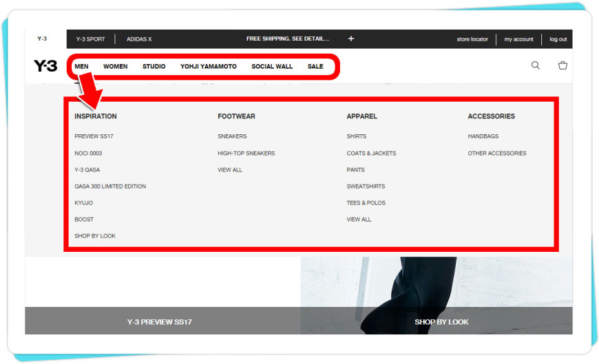
Task: Switch to Y-3 SPORT
Action: (x=90, y=39)
